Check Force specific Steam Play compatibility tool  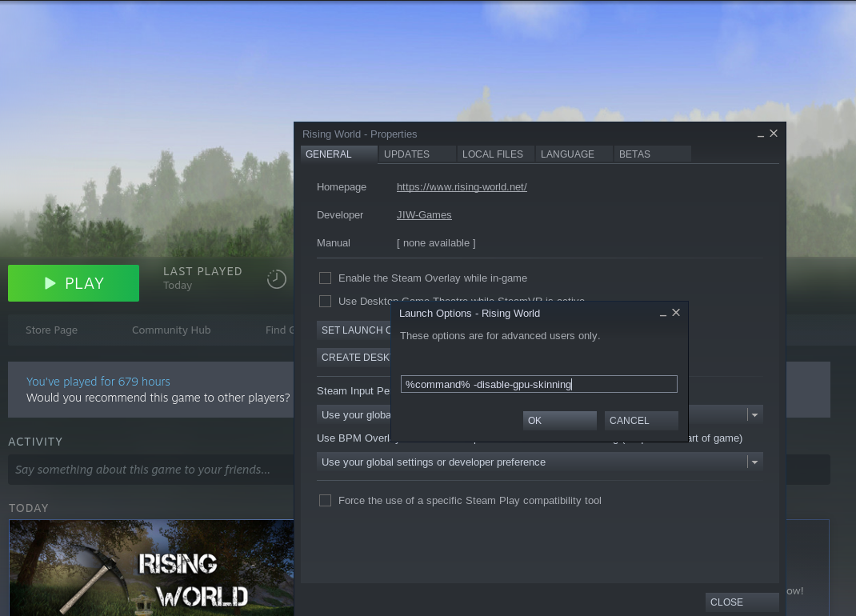click(325, 501)
